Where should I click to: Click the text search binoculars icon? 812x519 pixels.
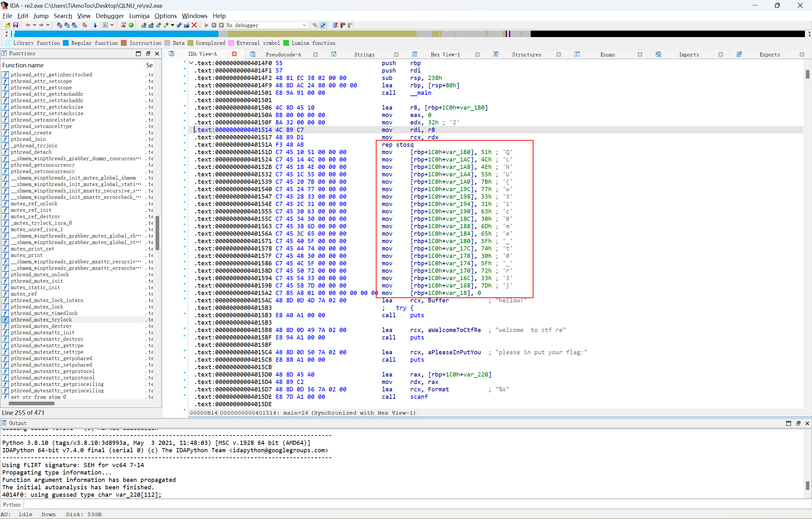[67, 25]
